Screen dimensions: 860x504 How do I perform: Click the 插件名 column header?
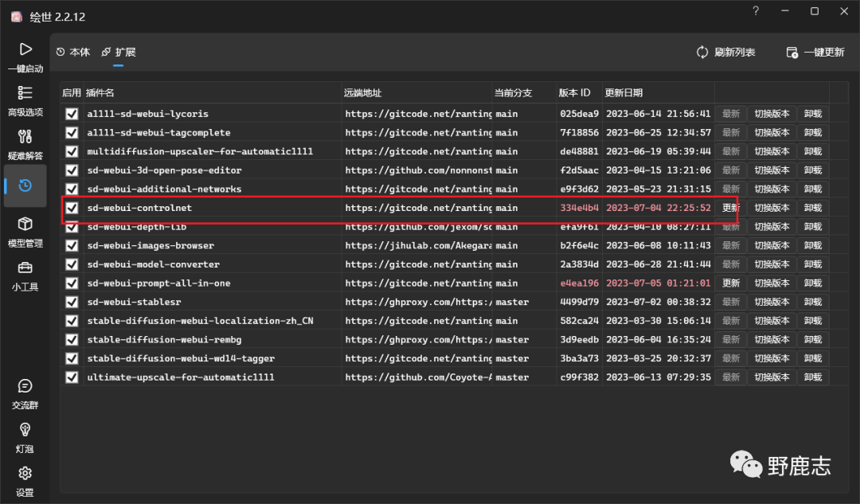click(x=213, y=92)
